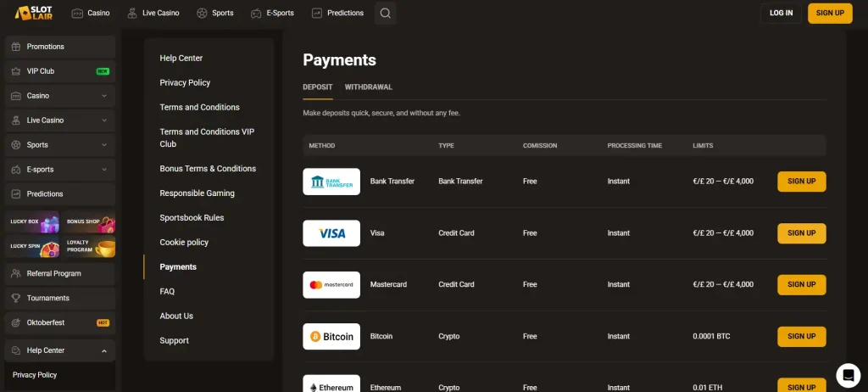Open the Bonus Shop banner
Image resolution: width=868 pixels, height=392 pixels.
point(88,221)
